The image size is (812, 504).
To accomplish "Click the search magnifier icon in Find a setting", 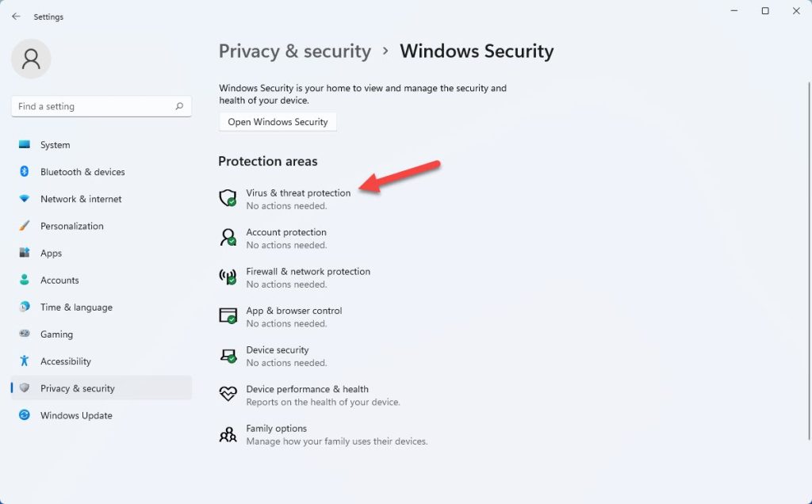I will point(179,106).
